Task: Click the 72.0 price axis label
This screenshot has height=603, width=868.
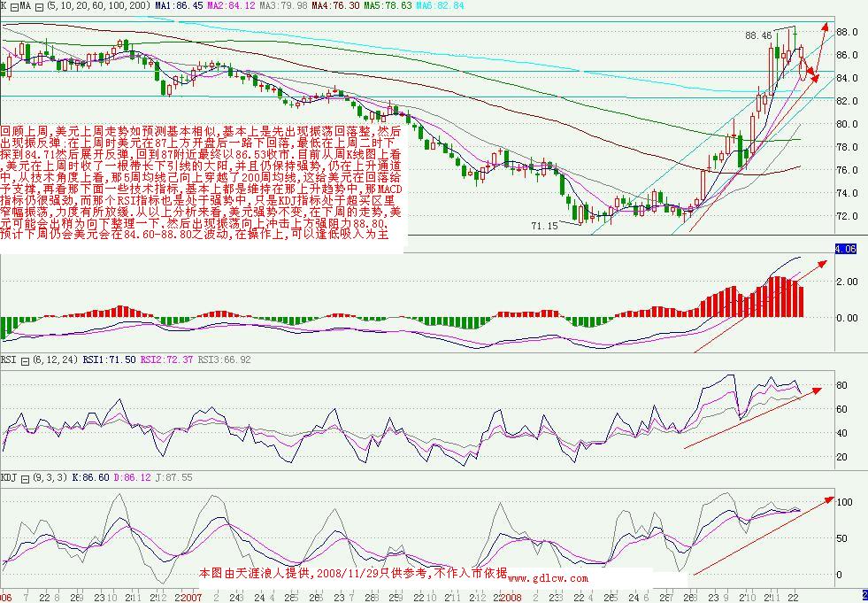Action: (847, 216)
